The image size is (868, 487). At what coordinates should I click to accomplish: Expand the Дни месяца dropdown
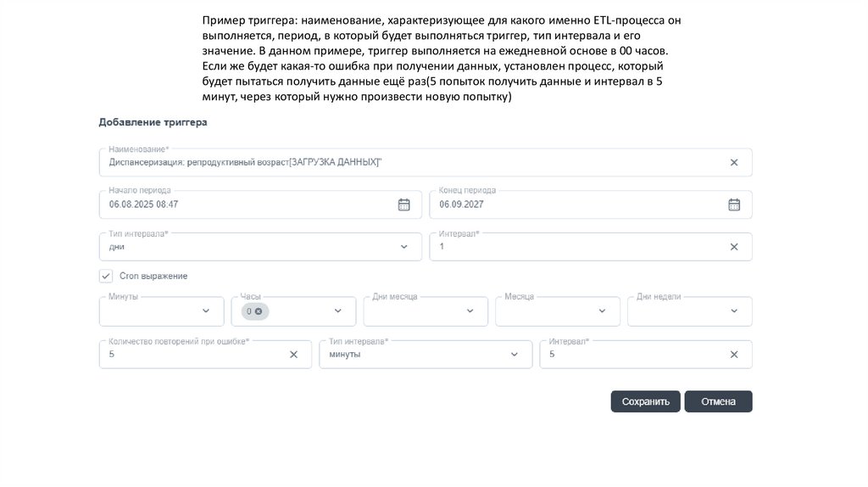click(470, 311)
